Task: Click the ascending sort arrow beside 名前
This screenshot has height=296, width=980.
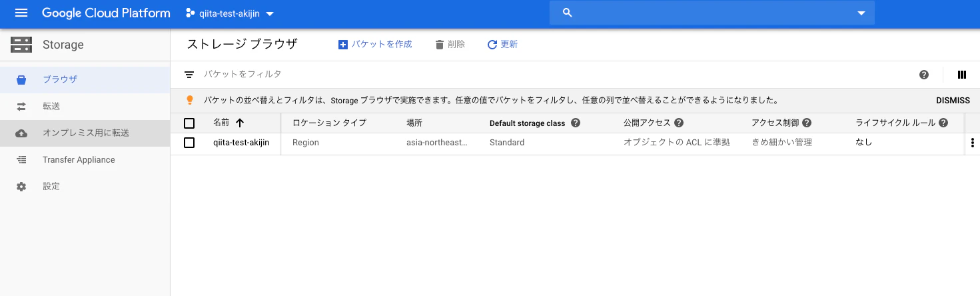Action: 240,123
